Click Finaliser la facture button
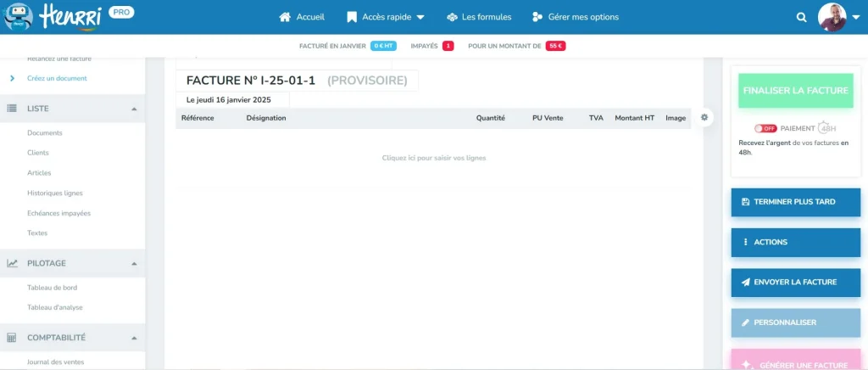Screen dimensions: 868x370 click(x=795, y=89)
